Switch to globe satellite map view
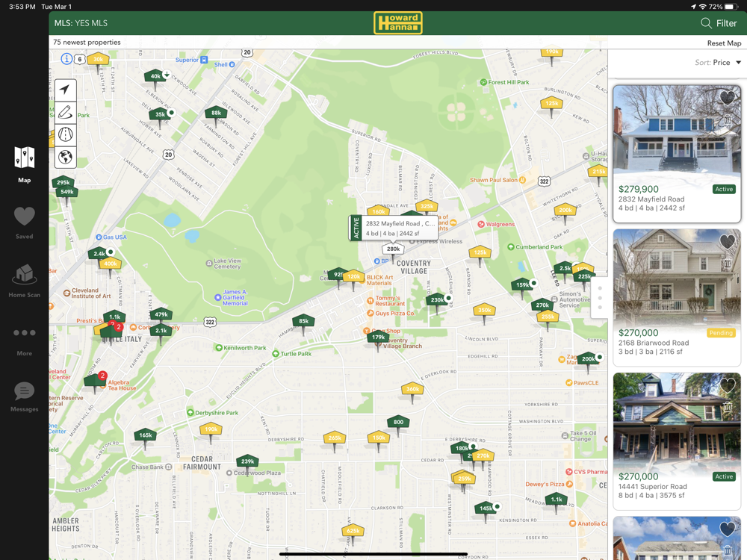Viewport: 747px width, 560px height. (x=65, y=157)
